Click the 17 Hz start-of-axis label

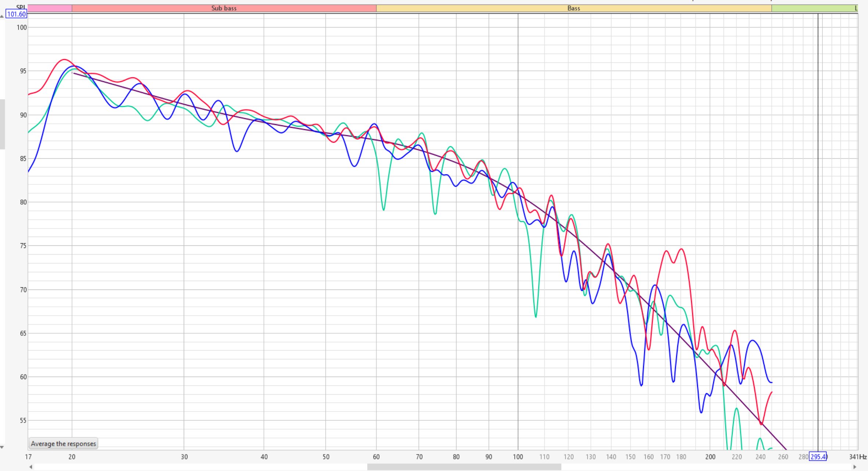[28, 457]
